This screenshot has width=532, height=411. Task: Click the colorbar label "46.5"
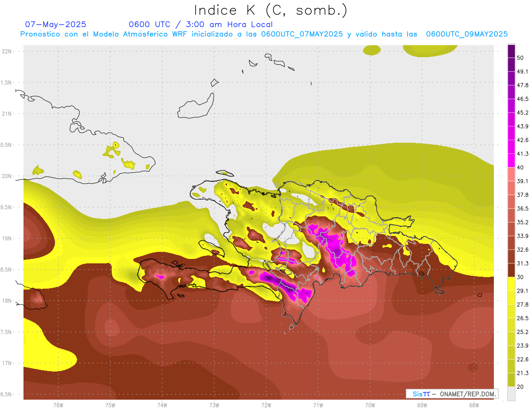[x=523, y=99]
